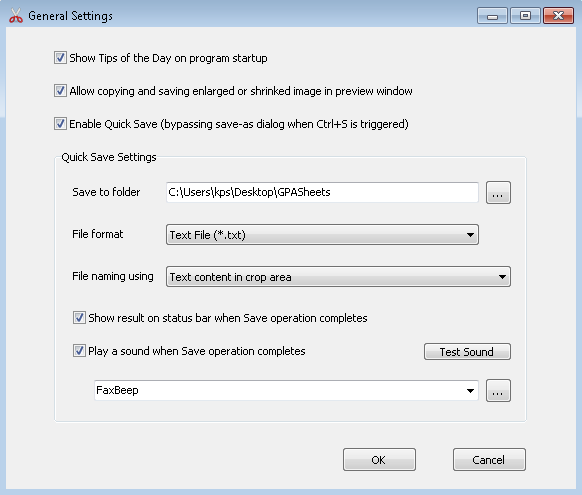The width and height of the screenshot is (582, 495).
Task: Open the FaxBeep sound selection dropdown
Action: pyautogui.click(x=286, y=390)
